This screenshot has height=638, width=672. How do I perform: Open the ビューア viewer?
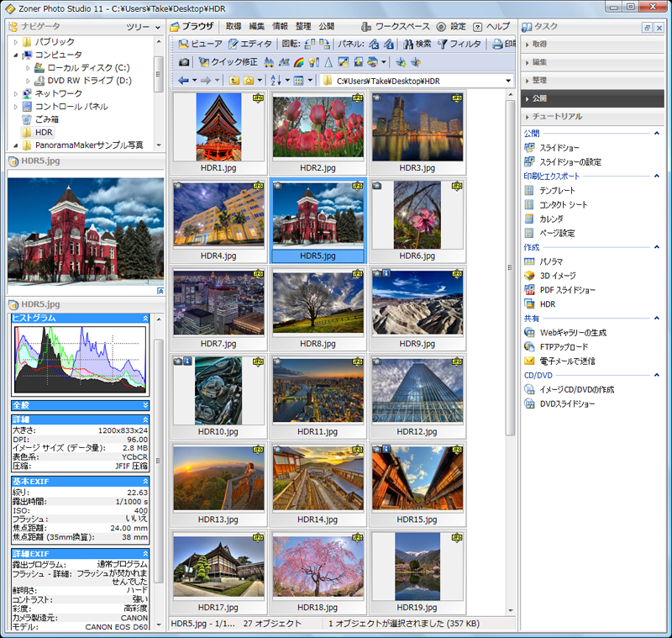200,44
